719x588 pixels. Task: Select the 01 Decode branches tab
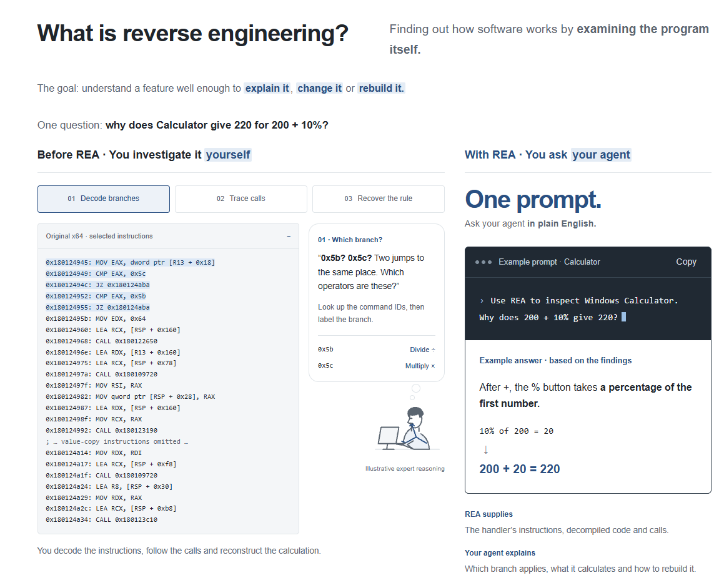[104, 199]
